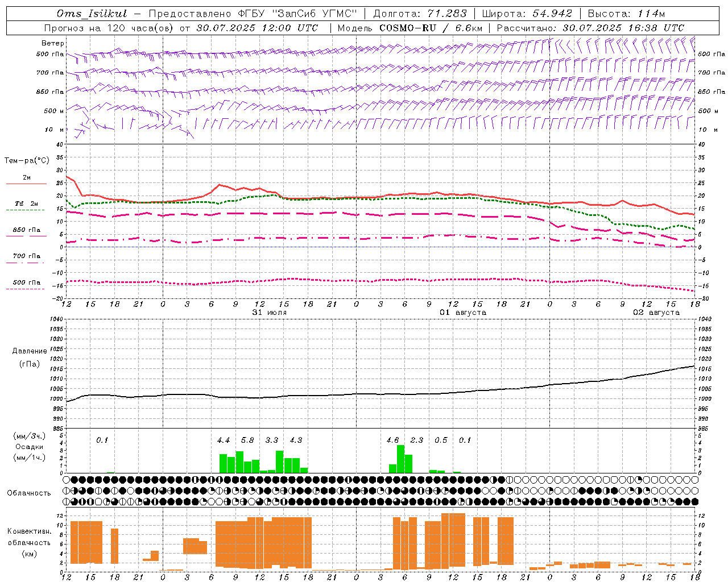Screen dimensions: 728x582
Task: Select the Высота: 114м field
Action: point(626,14)
